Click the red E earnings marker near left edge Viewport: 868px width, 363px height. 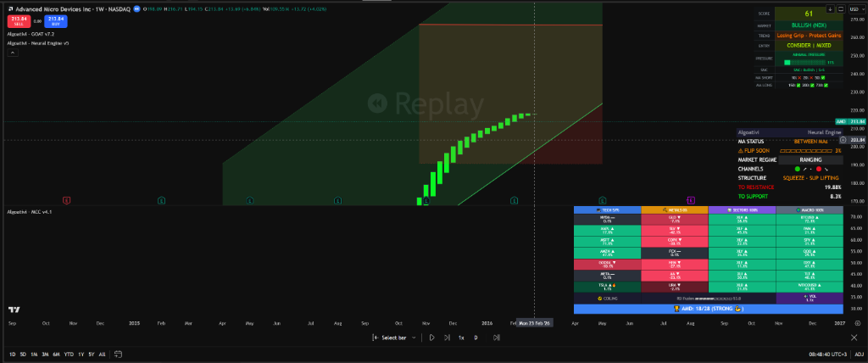click(x=67, y=200)
